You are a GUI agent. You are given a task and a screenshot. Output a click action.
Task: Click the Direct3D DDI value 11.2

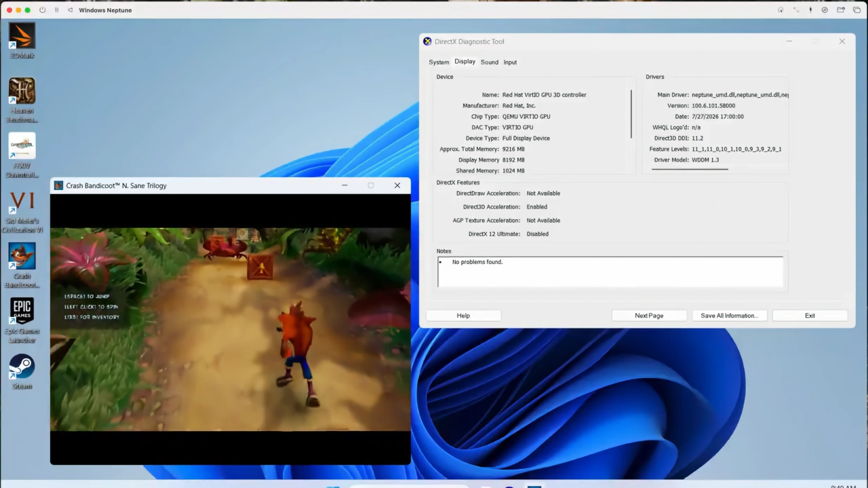coord(697,138)
